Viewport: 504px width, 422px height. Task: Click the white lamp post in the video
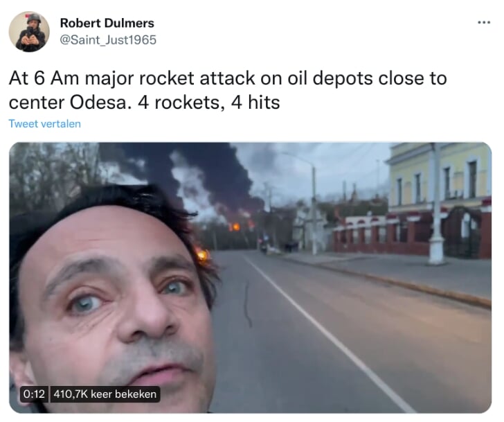pyautogui.click(x=436, y=206)
